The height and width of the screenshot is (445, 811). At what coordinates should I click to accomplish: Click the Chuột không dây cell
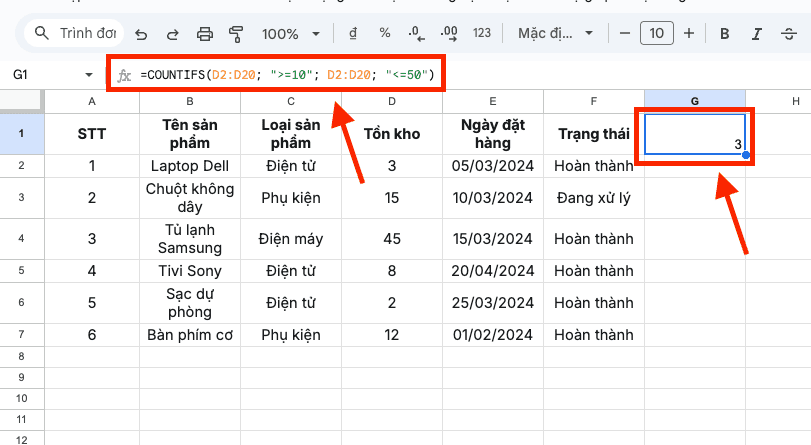click(x=190, y=198)
